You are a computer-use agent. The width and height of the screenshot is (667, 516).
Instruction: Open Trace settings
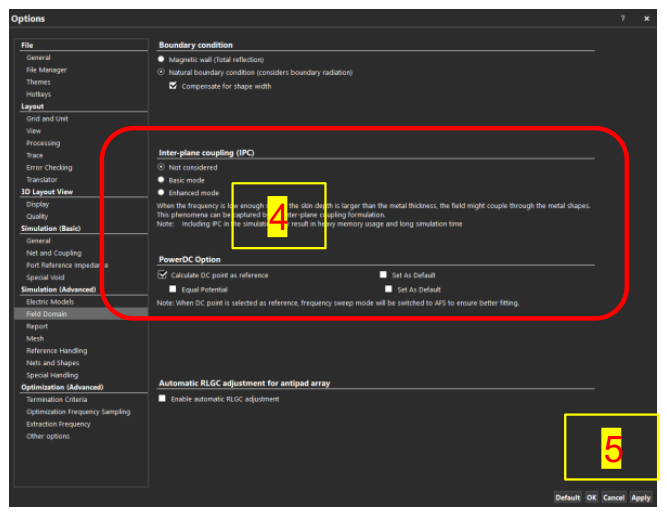pyautogui.click(x=34, y=155)
